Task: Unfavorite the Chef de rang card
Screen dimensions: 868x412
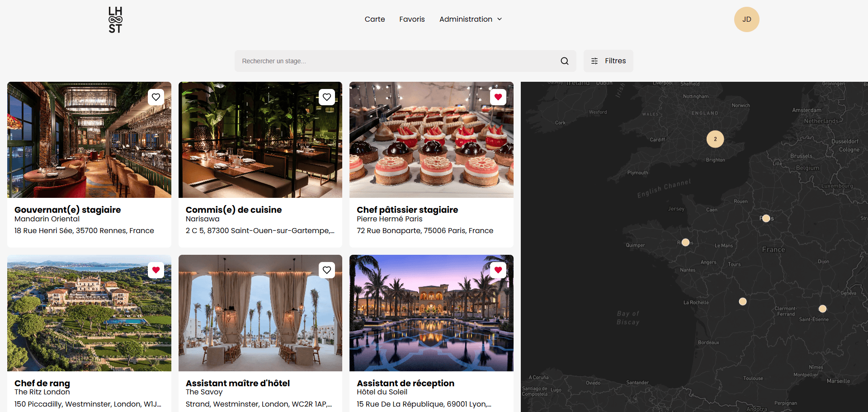Action: [x=156, y=270]
